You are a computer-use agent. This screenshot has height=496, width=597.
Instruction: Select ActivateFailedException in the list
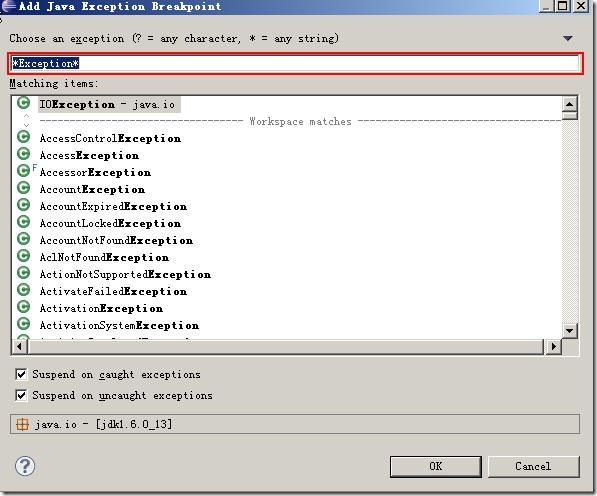click(113, 291)
